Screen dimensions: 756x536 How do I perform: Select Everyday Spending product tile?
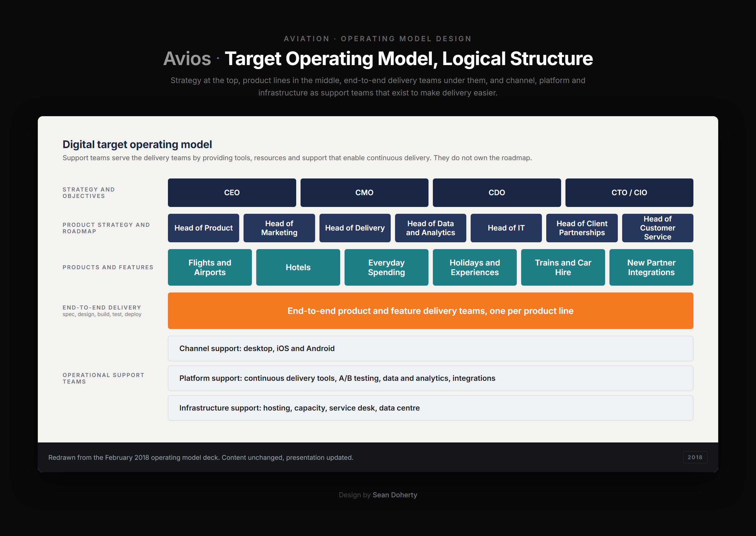point(386,267)
